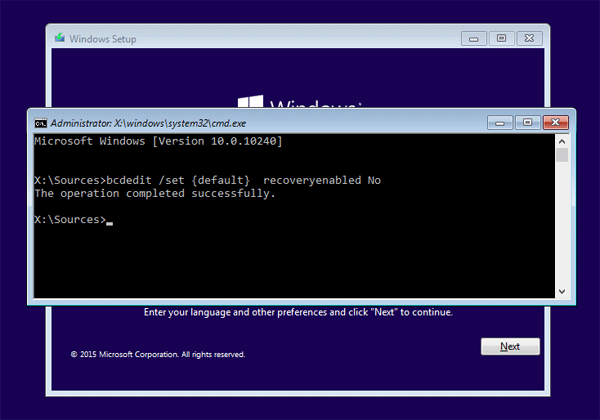This screenshot has height=420, width=600.
Task: Maximize the cmd.exe command prompt window
Action: click(x=528, y=122)
